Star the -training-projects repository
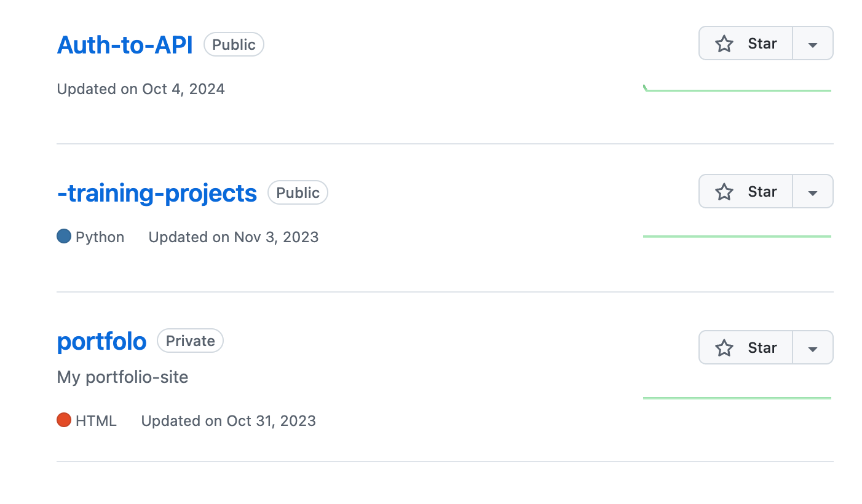Viewport: 862px width, 504px height. pos(745,191)
